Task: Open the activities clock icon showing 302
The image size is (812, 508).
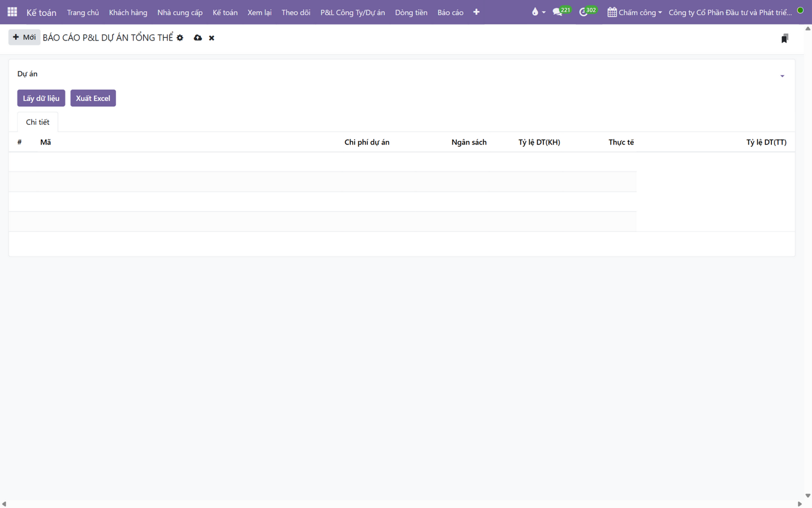Action: click(588, 12)
